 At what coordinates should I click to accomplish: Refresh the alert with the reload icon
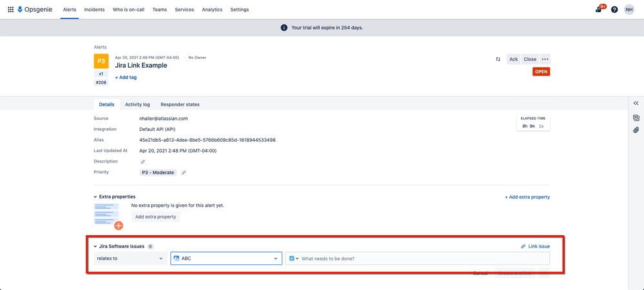point(498,59)
